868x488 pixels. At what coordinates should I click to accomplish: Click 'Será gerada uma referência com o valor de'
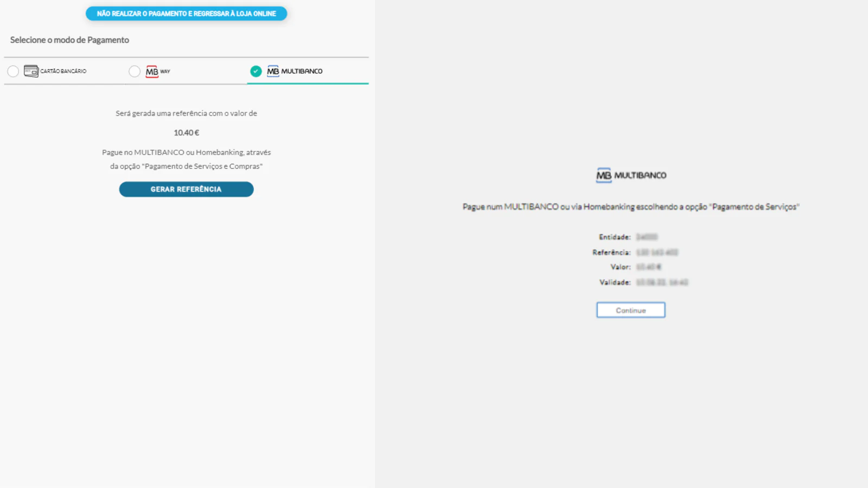coord(186,113)
